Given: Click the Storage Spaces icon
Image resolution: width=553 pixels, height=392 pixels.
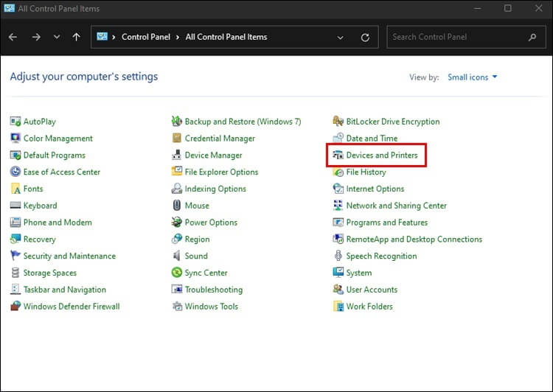Looking at the screenshot, I should pos(15,273).
